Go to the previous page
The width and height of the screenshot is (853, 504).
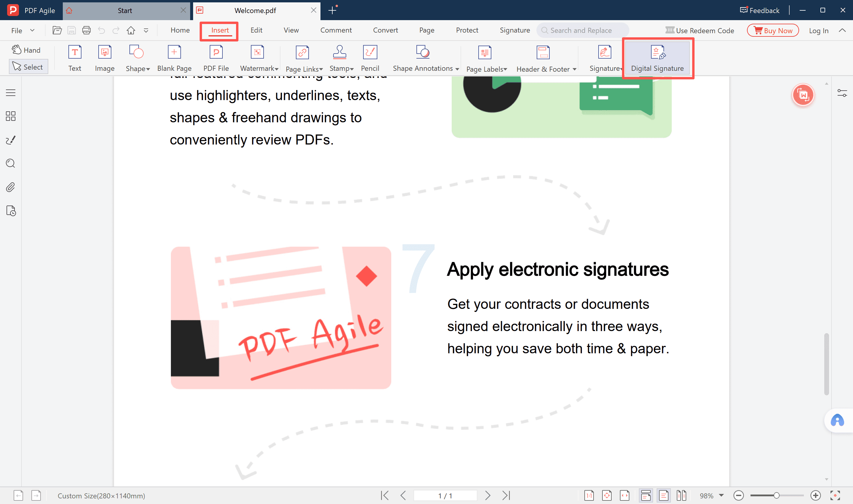(403, 495)
